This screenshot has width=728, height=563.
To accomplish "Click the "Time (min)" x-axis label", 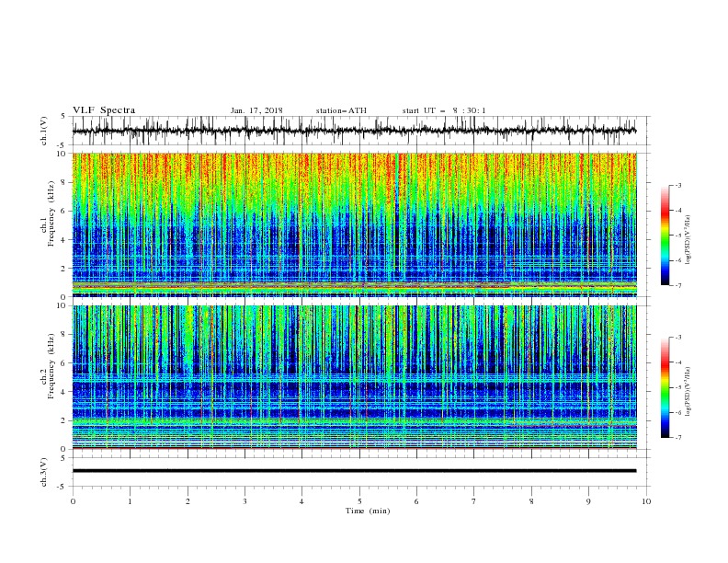I will pos(368,511).
